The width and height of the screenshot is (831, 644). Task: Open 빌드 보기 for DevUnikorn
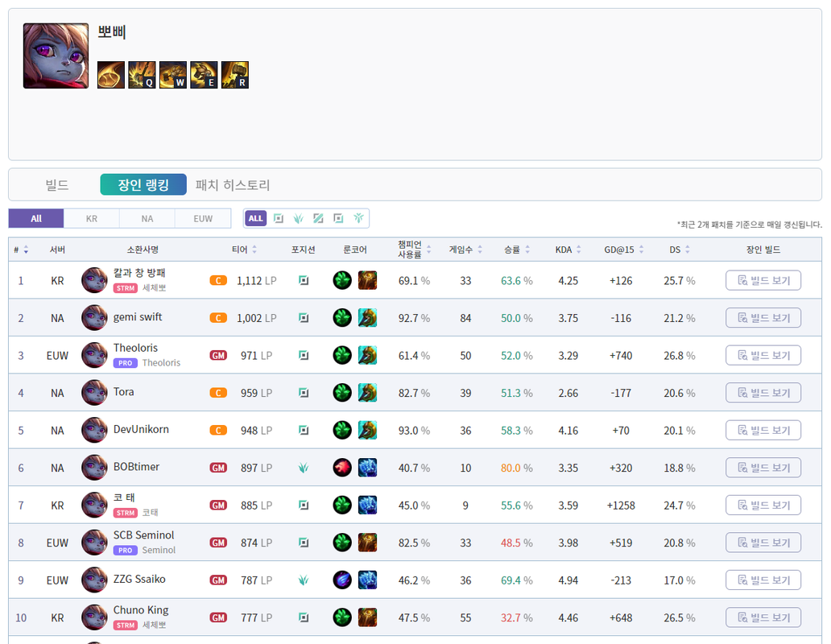pyautogui.click(x=763, y=430)
